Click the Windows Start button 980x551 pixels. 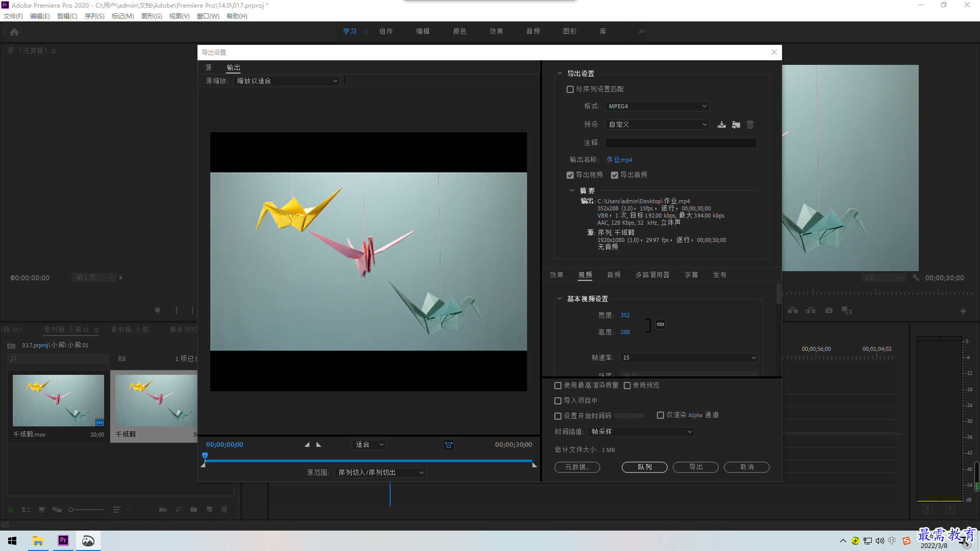(12, 541)
